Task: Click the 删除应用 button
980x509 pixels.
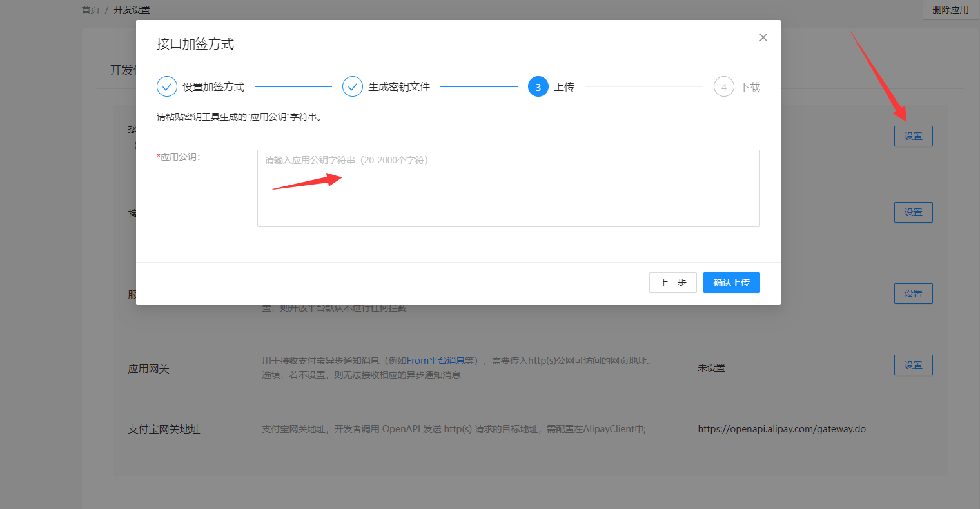Action: point(950,10)
